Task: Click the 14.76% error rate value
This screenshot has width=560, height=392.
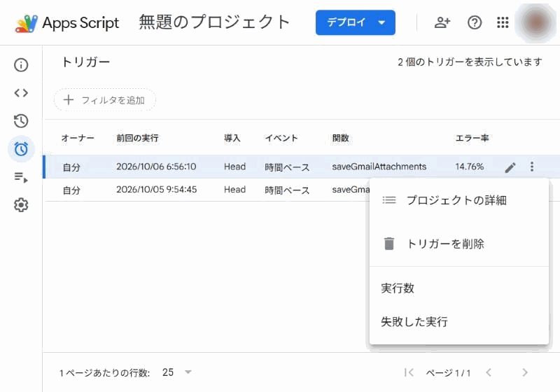Action: (469, 167)
